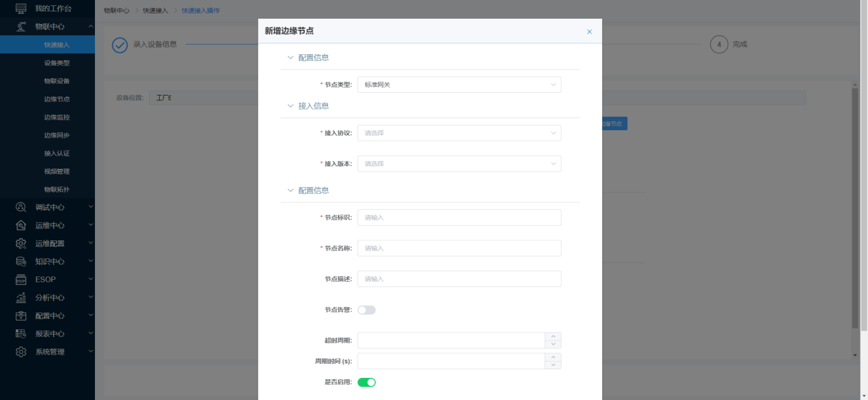
Task: Click the 运维配置 gear icon
Action: [x=21, y=244]
